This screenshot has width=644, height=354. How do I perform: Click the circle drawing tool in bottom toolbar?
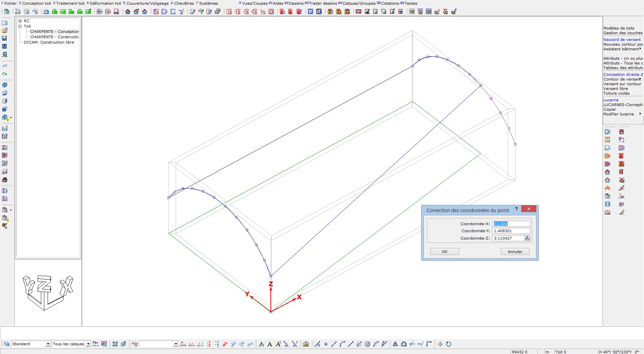(x=367, y=344)
